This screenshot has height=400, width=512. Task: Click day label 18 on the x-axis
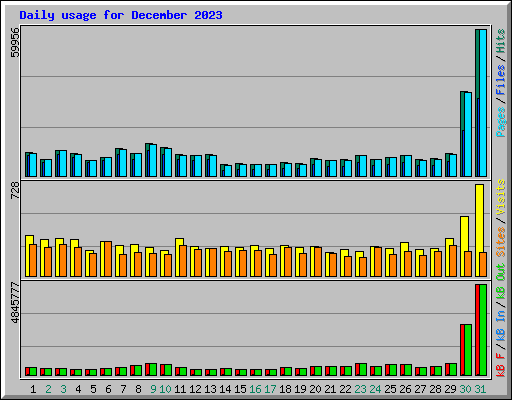click(x=285, y=389)
